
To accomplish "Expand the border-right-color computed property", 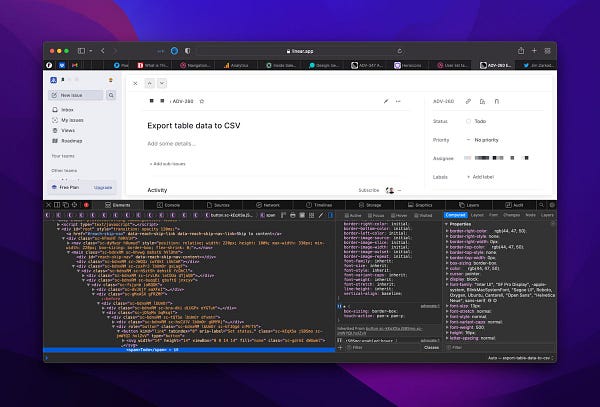I will coord(447,231).
